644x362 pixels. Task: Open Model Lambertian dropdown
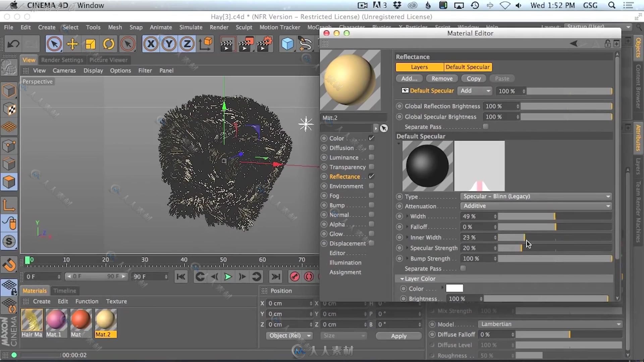[x=550, y=324]
